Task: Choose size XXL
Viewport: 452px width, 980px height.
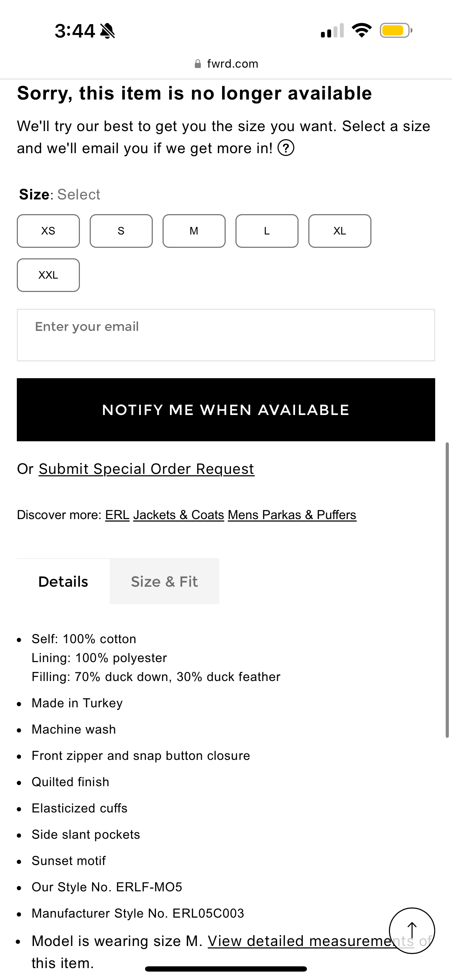Action: coord(48,275)
